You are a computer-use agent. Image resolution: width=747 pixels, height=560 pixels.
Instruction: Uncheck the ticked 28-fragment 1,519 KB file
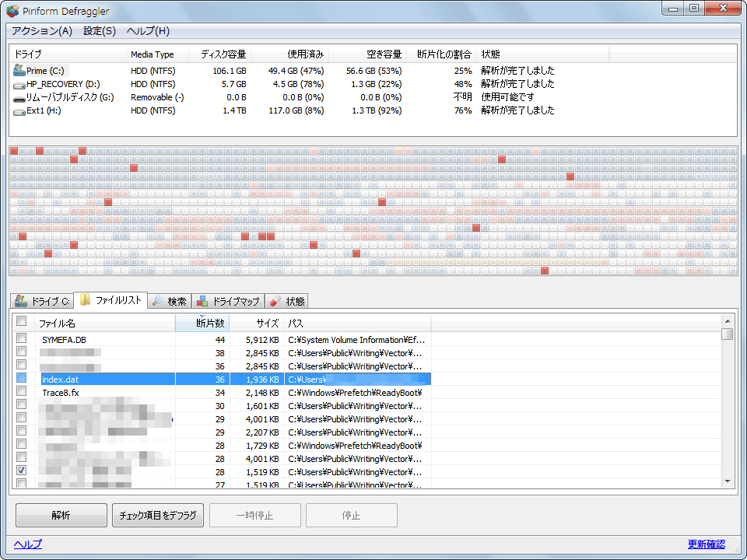click(22, 471)
